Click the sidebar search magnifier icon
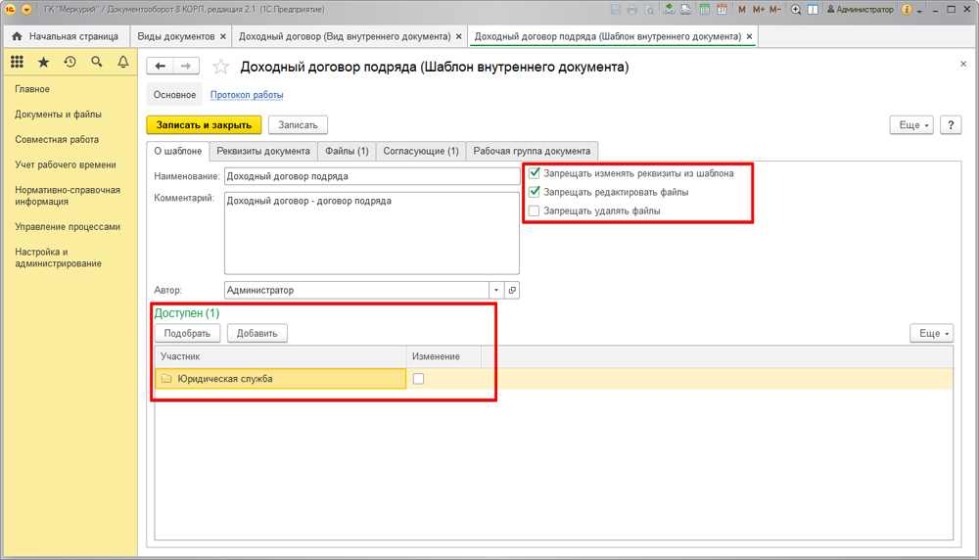This screenshot has width=979, height=560. click(x=96, y=62)
